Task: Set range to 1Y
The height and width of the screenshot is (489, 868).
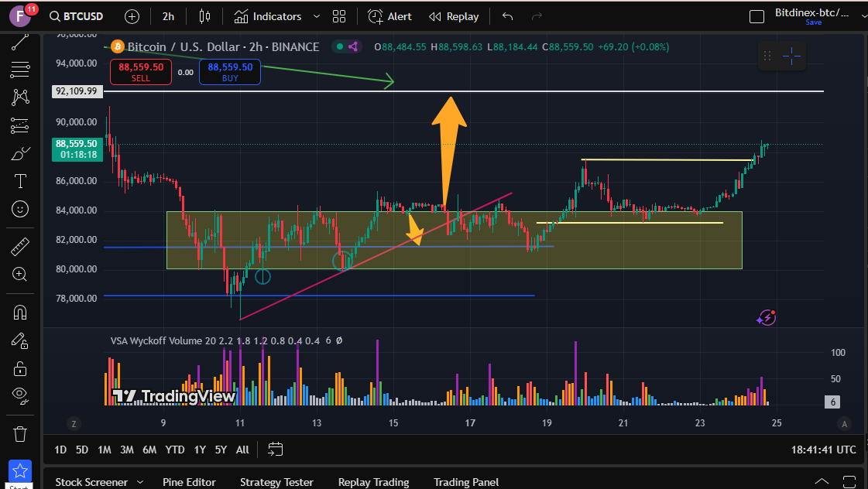Action: pyautogui.click(x=200, y=450)
